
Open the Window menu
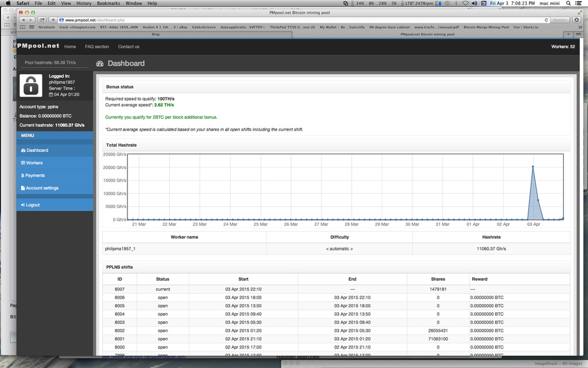[x=133, y=3]
